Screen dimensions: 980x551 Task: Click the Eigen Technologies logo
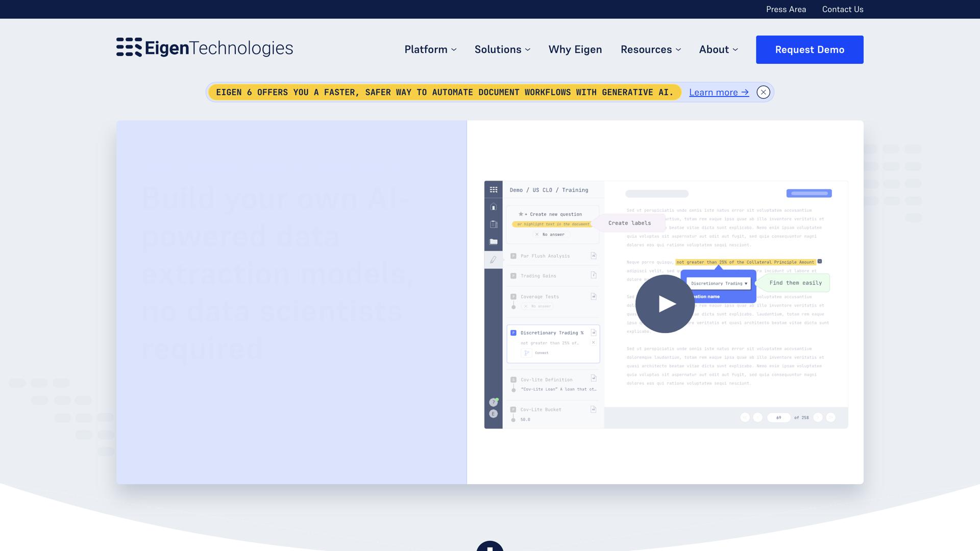pos(204,48)
